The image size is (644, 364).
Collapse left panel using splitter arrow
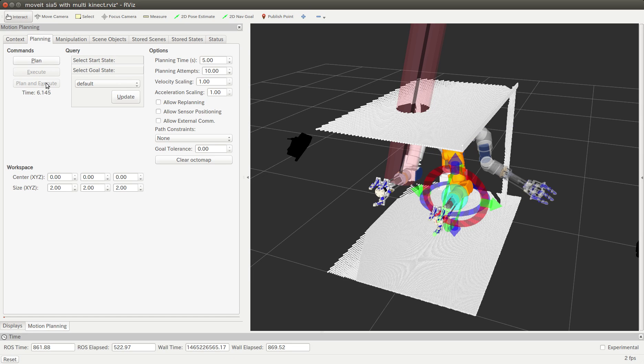click(x=248, y=177)
